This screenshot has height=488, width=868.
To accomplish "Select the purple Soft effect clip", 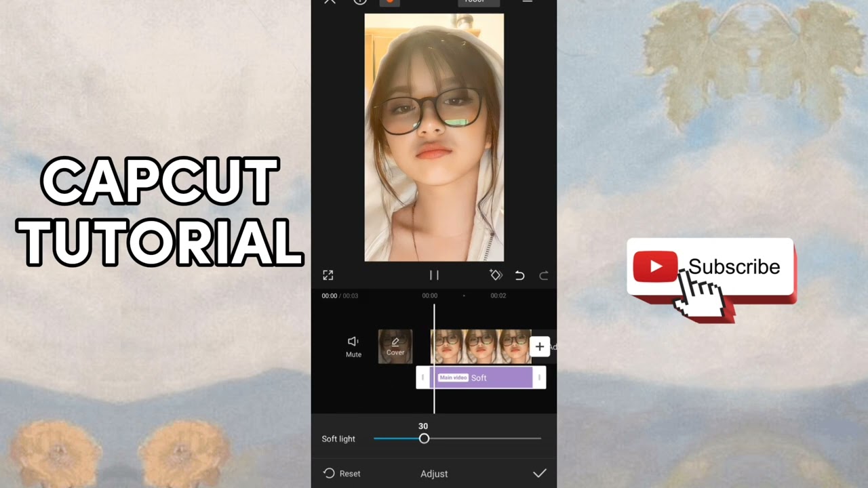I will tap(481, 378).
